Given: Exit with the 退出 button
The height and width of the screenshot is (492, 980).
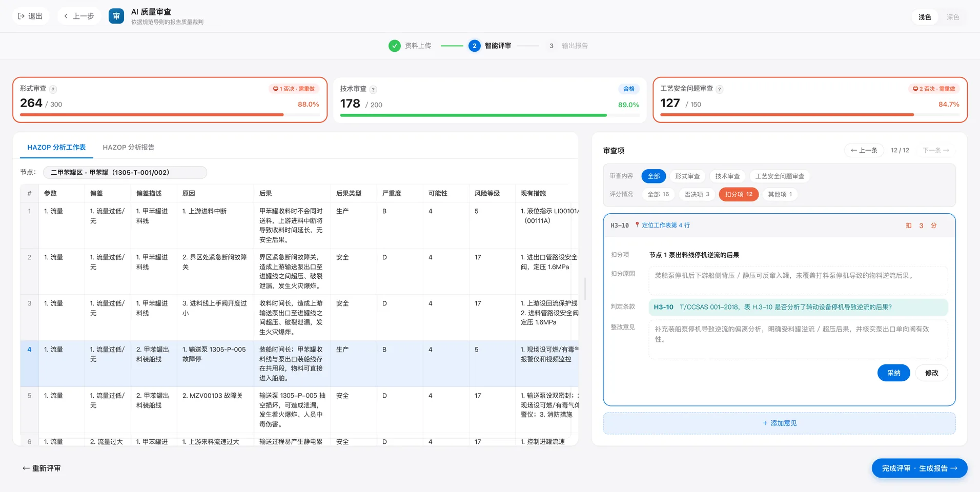Looking at the screenshot, I should [30, 16].
